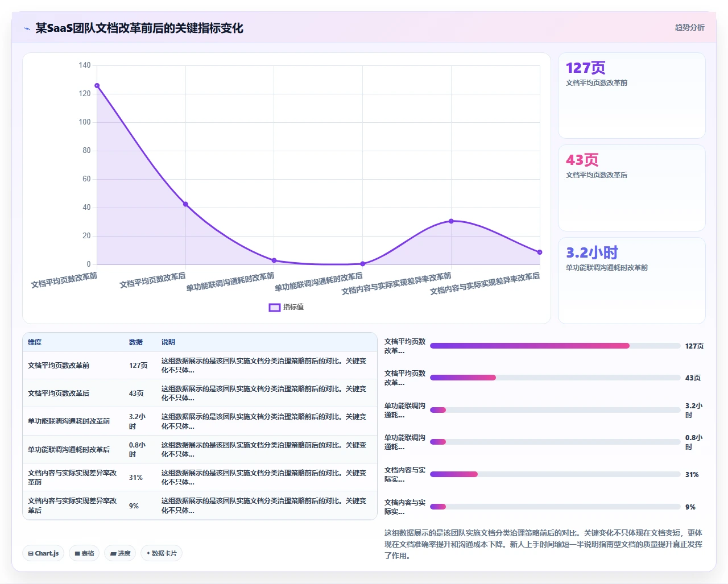Click the 表格 tag chip
The width and height of the screenshot is (728, 584).
coord(84,553)
